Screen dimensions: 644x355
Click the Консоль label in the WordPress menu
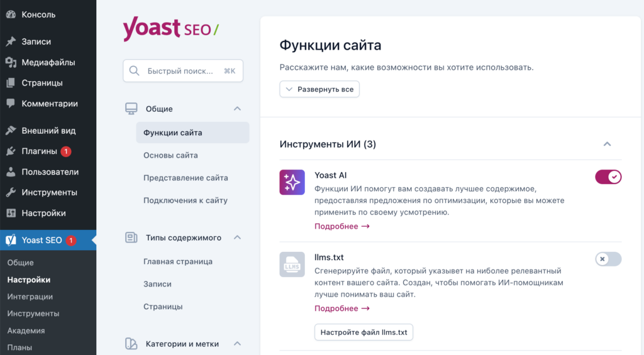[x=38, y=14]
